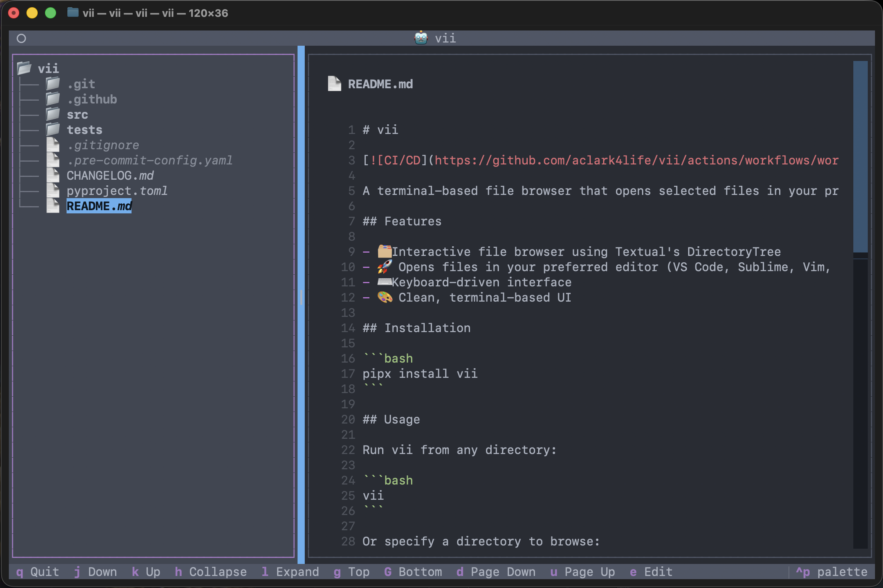
Task: Click Collapse in the footer
Action: click(211, 572)
